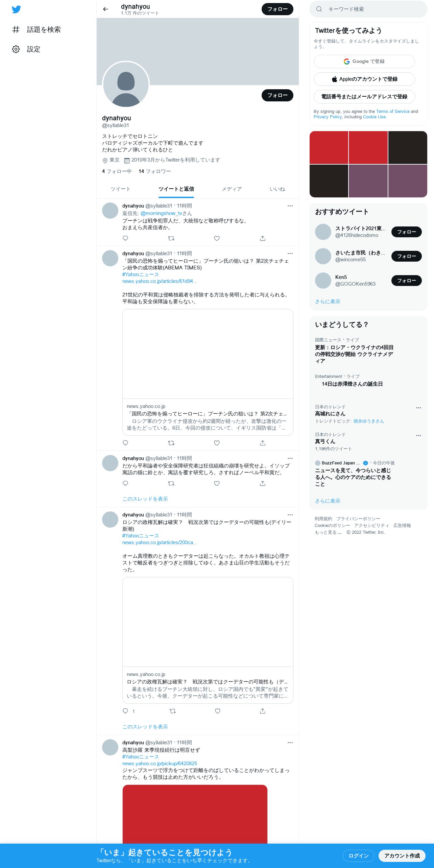This screenshot has height=868, width=434.
Task: Open the Privacy Policy link
Action: 328,117
